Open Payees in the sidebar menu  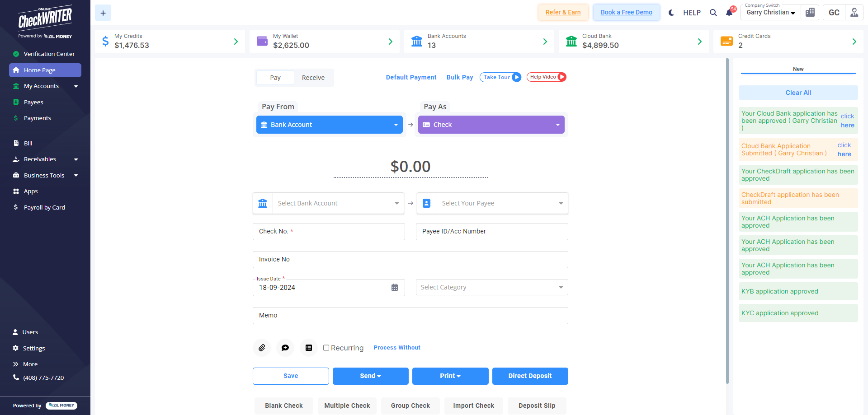click(x=33, y=103)
